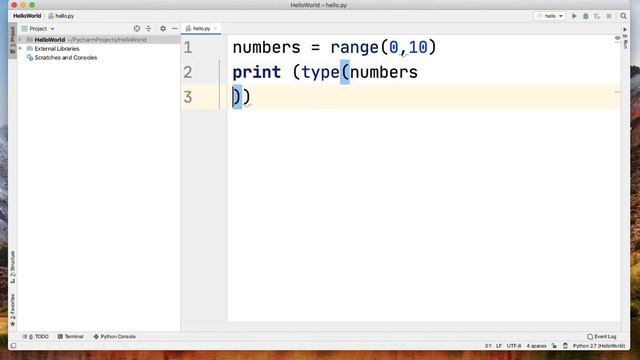Viewport: 640px width, 360px height.
Task: Click the stop icon in run toolbar
Action: (x=609, y=16)
